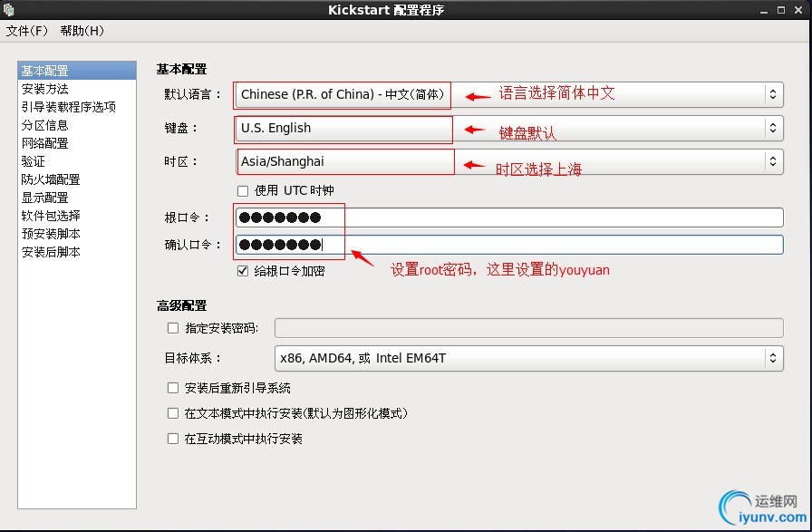Click the Kickstart application icon in title bar
The width and height of the screenshot is (812, 532).
(8, 10)
